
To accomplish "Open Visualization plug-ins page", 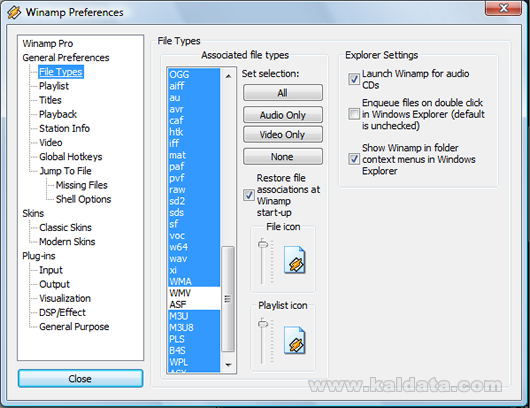I will tap(65, 299).
